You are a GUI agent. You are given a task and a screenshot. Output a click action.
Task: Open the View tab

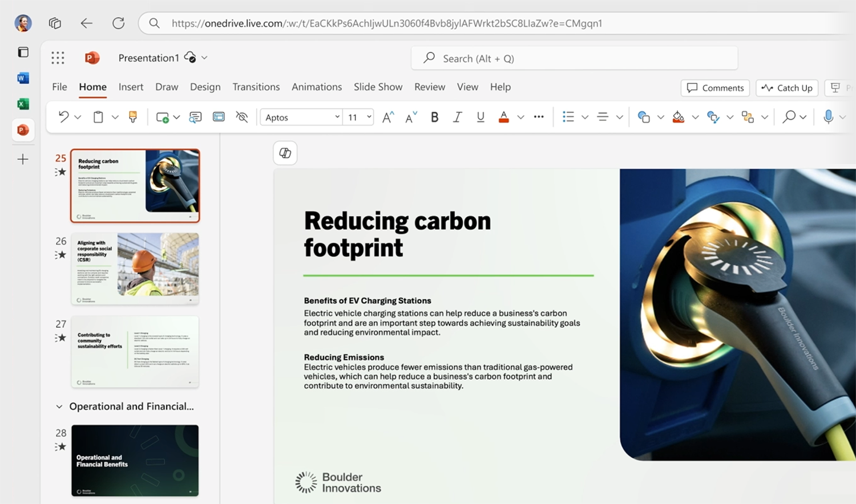(x=467, y=87)
